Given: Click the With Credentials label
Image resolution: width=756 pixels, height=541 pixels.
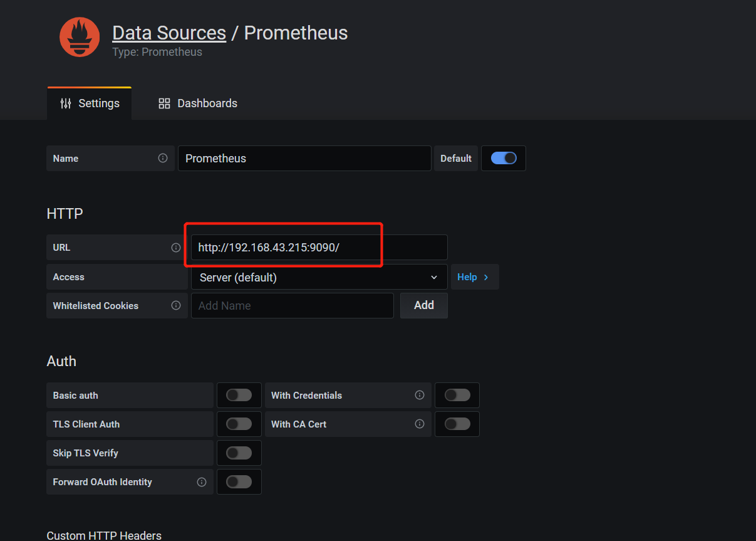Looking at the screenshot, I should [307, 396].
